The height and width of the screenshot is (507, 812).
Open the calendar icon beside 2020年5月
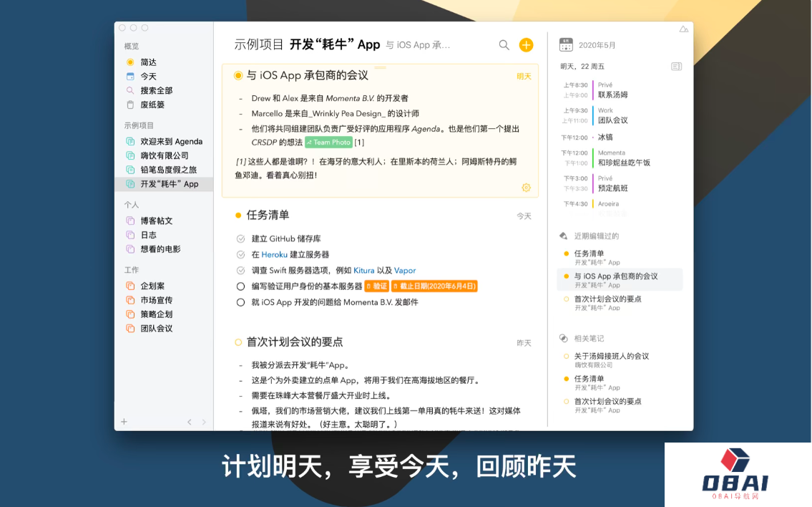[566, 45]
